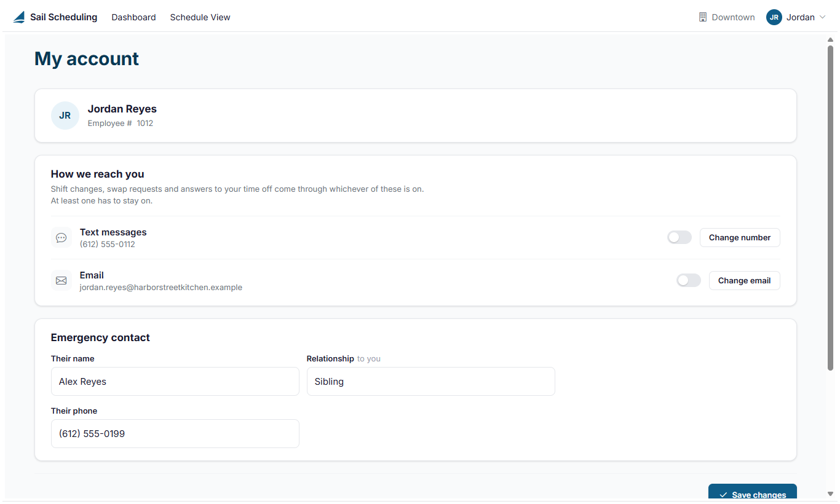Click the text messages speech bubble icon
840x504 pixels.
[x=61, y=238]
